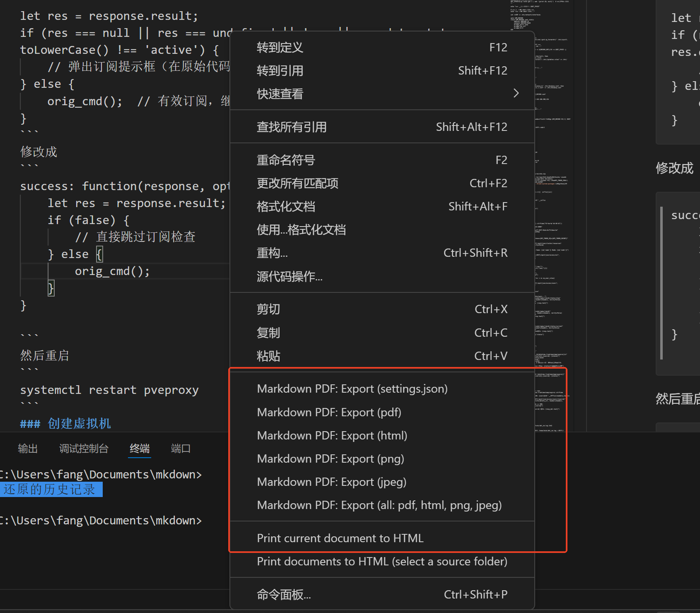
Task: Click the '修改成' text in editor
Action: tap(39, 152)
